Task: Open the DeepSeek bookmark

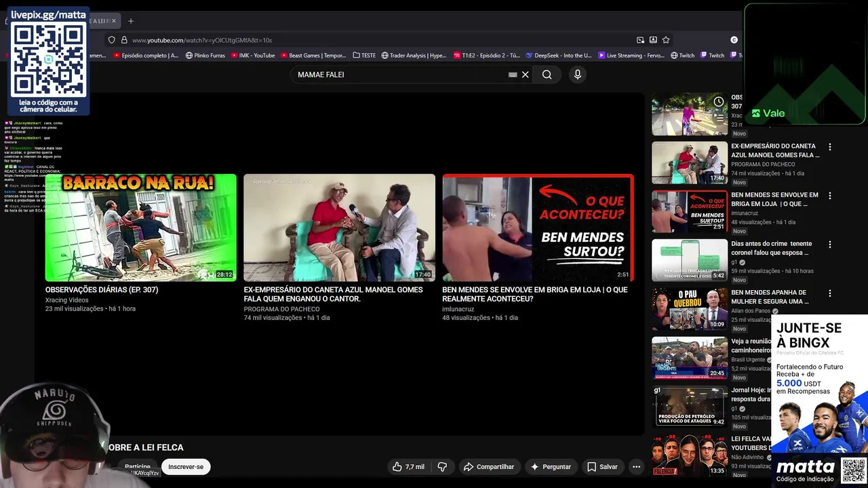Action: point(559,56)
